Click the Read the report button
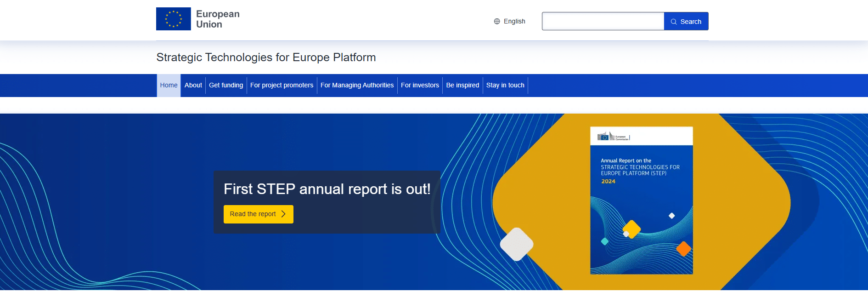 coord(259,214)
